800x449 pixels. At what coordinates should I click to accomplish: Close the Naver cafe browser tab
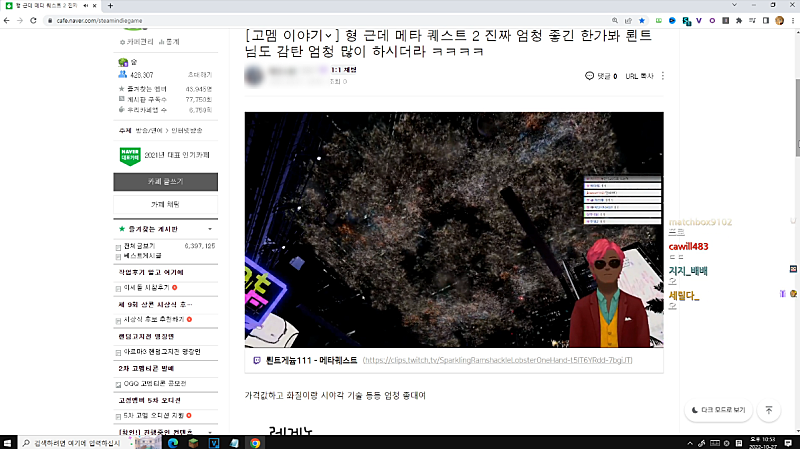click(x=94, y=6)
